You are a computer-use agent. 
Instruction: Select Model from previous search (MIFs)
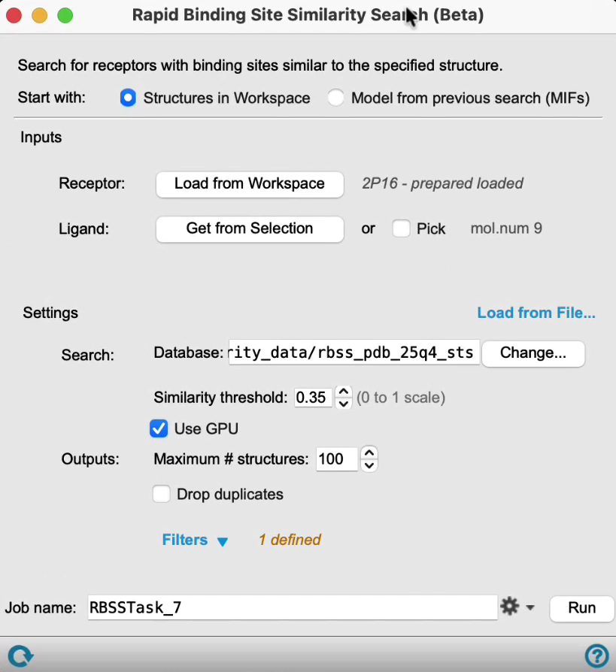click(335, 98)
